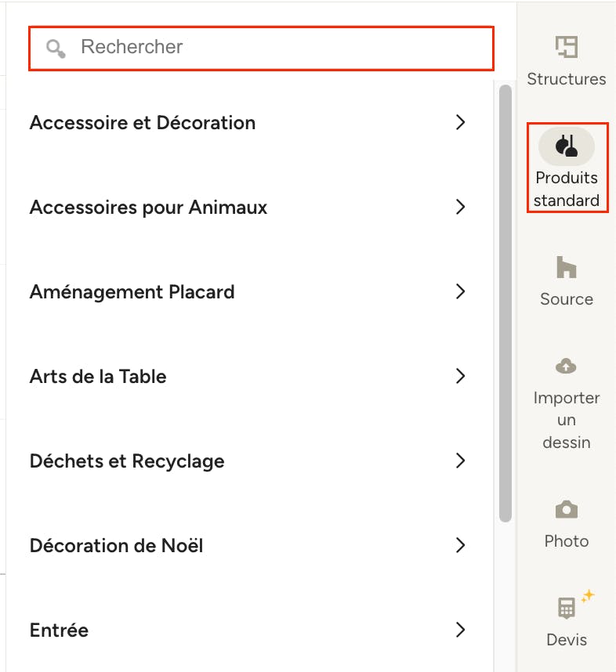616x672 pixels.
Task: Expand Arts de la Table chevron
Action: click(x=460, y=376)
